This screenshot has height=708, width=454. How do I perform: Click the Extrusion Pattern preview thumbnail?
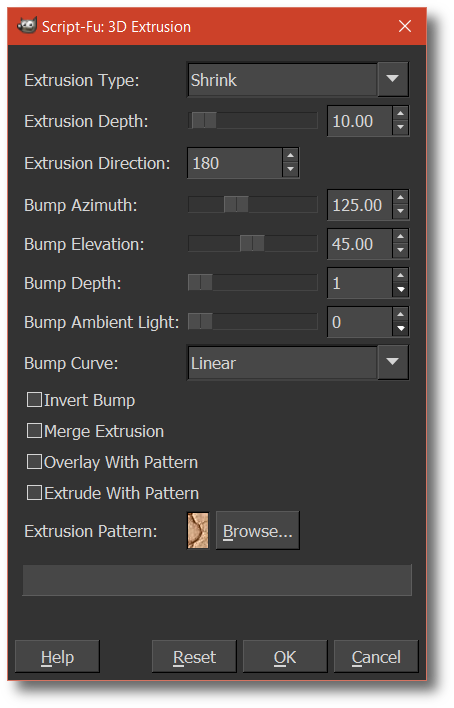click(198, 531)
